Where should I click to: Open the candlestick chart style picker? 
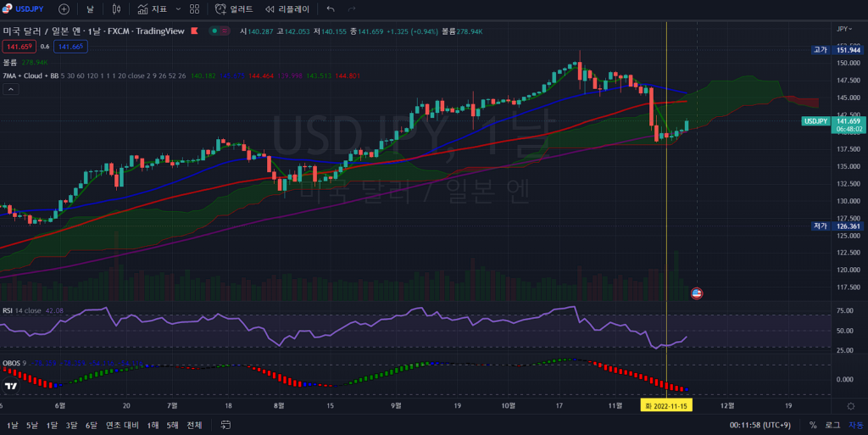pos(117,8)
